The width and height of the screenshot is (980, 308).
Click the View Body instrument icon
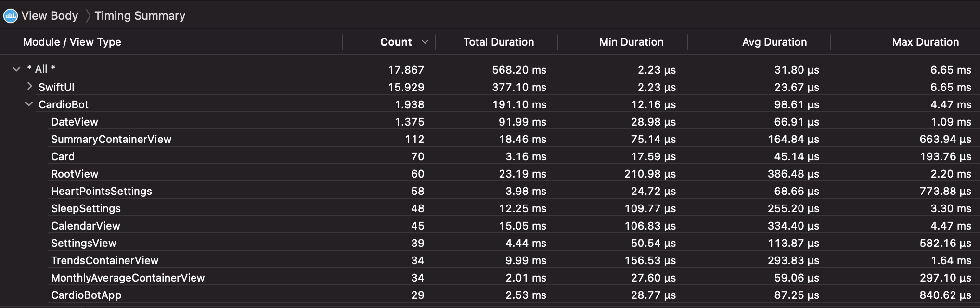(x=11, y=16)
